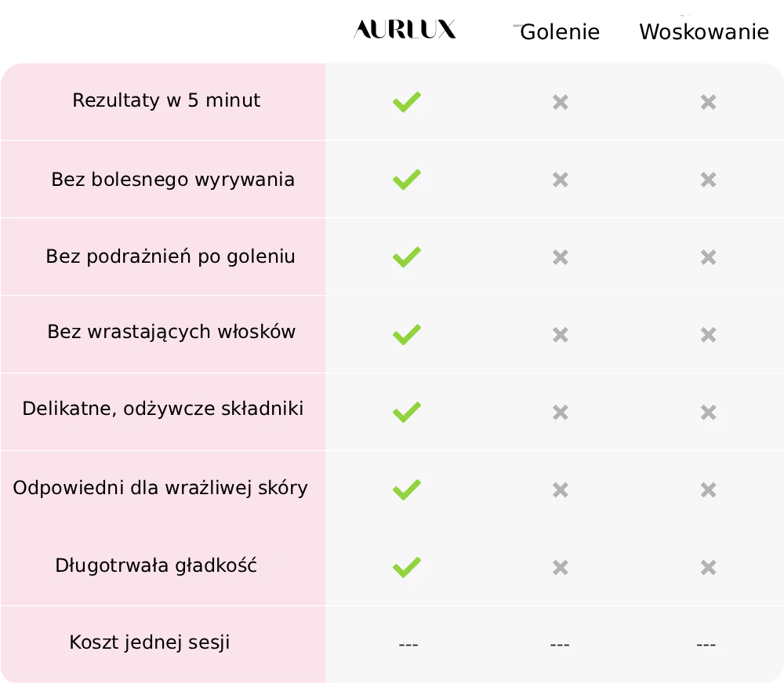Viewport: 784px width, 684px height.
Task: Click first dashes in Koszt jednej sesji row
Action: (408, 645)
